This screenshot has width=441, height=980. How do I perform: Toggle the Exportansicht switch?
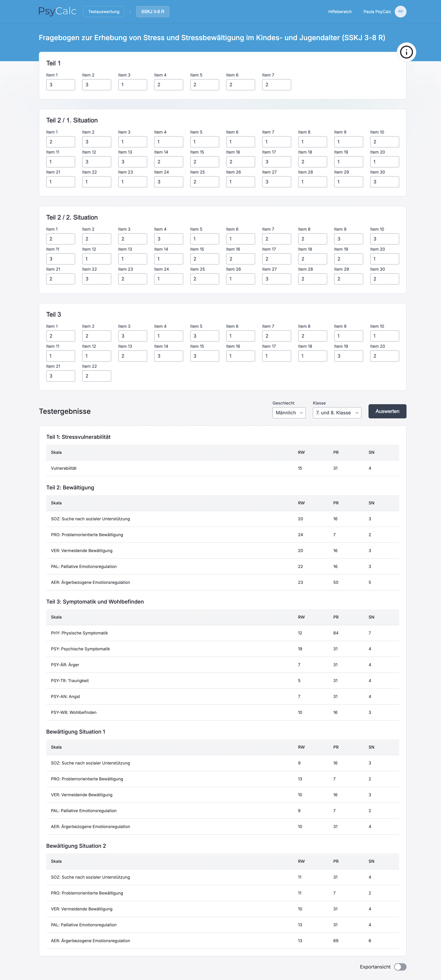[x=400, y=967]
